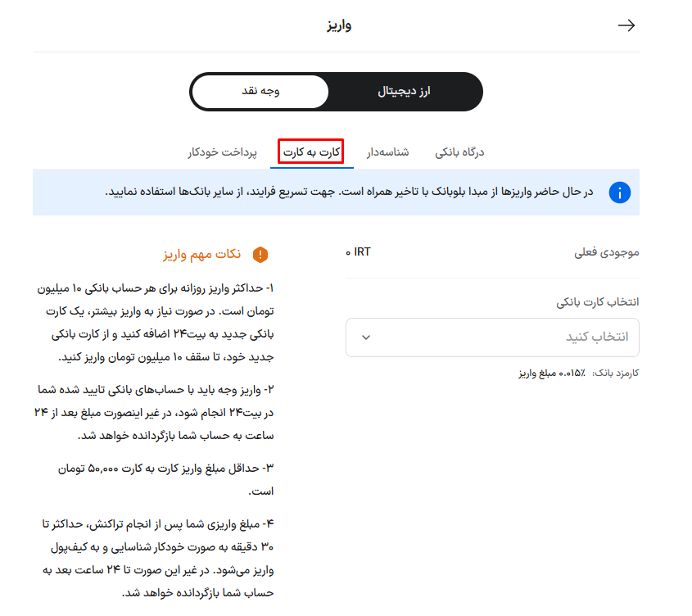Open the پرداخت خودکار tab
The image size is (692, 616).
[222, 152]
